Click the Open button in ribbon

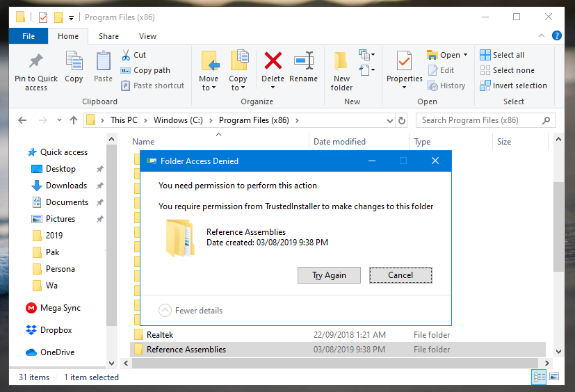tap(444, 55)
